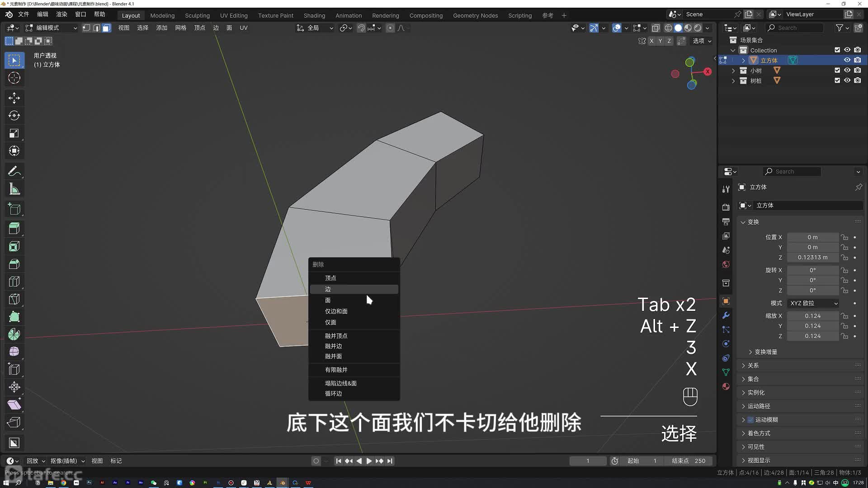Open WeChat from the taskbar

tap(154, 483)
